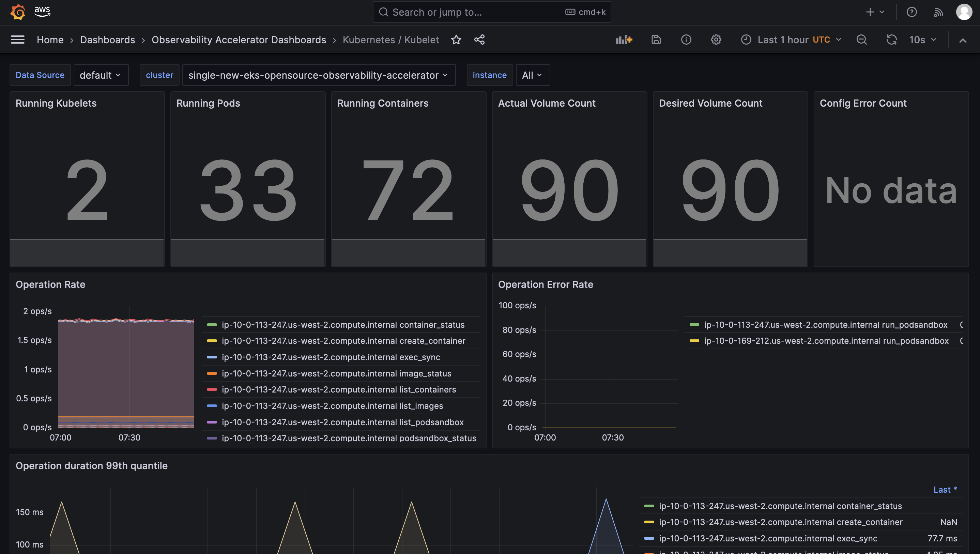
Task: Click the Grafana logo icon
Action: [x=17, y=12]
